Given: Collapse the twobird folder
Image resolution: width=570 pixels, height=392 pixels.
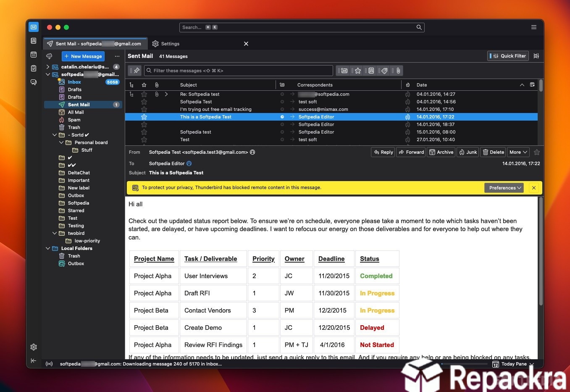Looking at the screenshot, I should click(55, 233).
